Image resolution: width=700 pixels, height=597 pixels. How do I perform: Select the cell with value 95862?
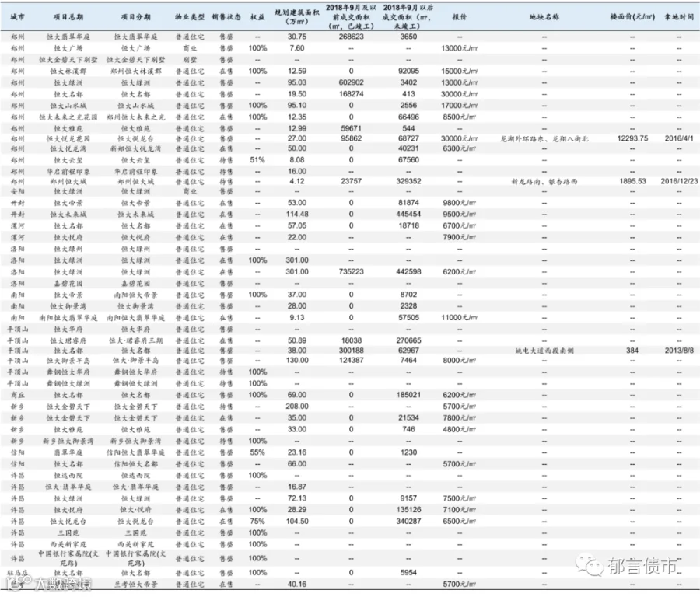pyautogui.click(x=352, y=138)
